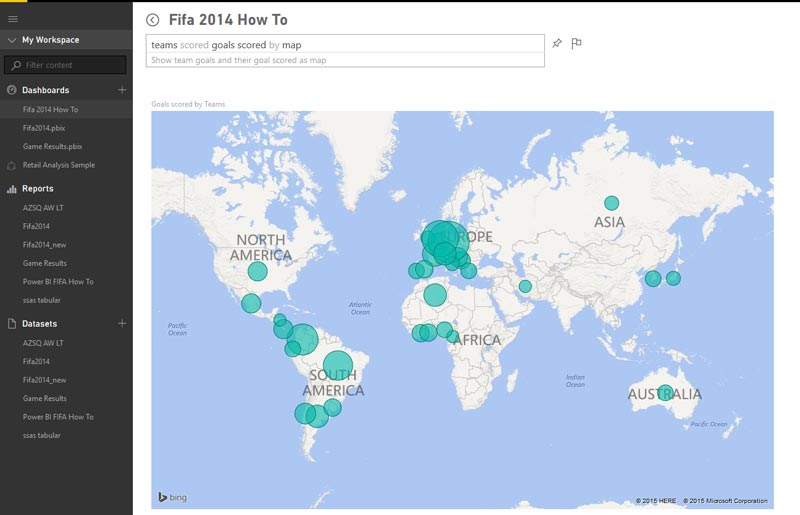Click the bubble over Japan

(x=673, y=278)
